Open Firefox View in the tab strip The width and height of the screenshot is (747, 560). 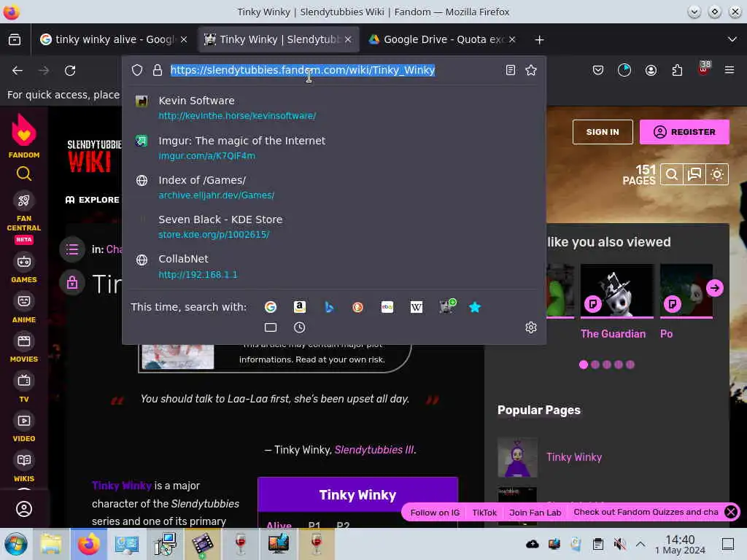[x=15, y=39]
